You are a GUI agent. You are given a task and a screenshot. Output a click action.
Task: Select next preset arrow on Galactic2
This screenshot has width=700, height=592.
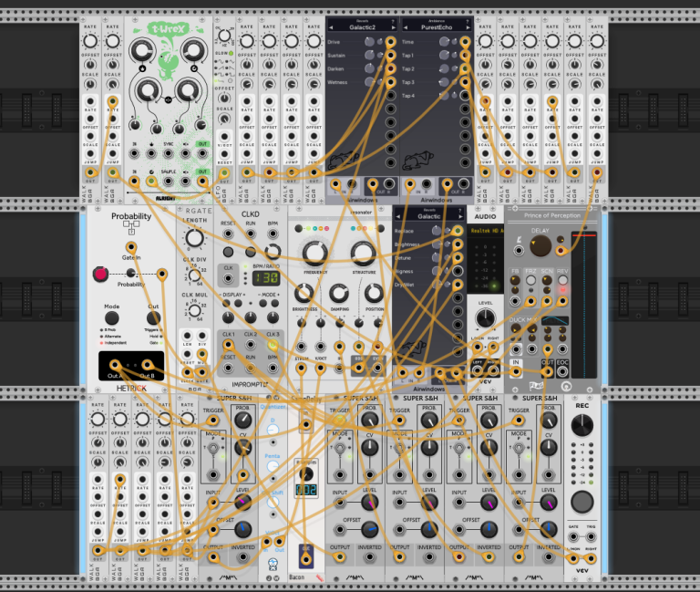pyautogui.click(x=394, y=27)
